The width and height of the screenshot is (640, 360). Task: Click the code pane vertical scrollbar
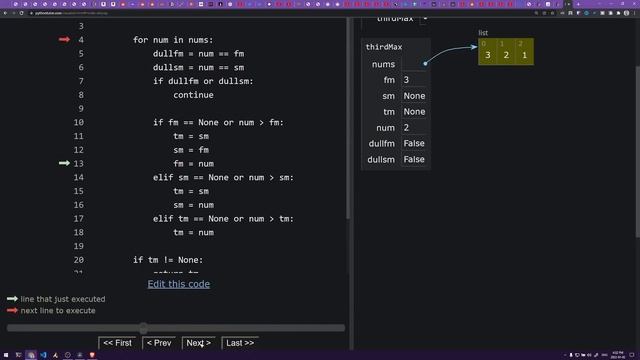point(348,118)
